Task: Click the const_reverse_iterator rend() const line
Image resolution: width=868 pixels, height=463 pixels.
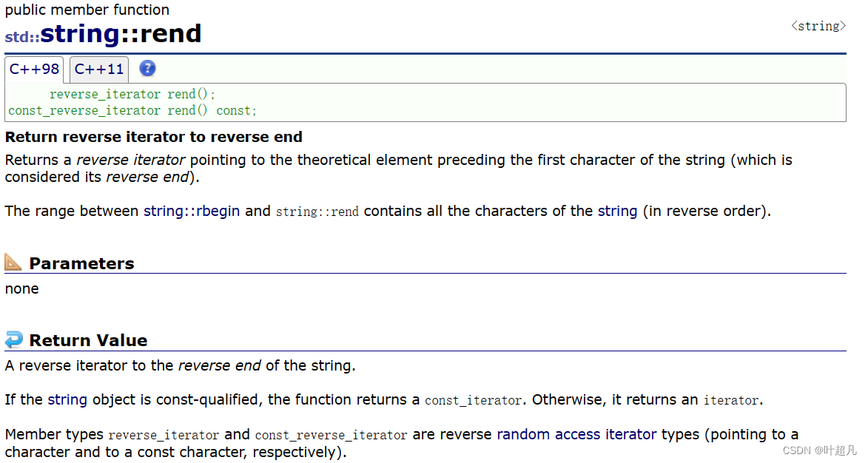Action: pyautogui.click(x=132, y=110)
